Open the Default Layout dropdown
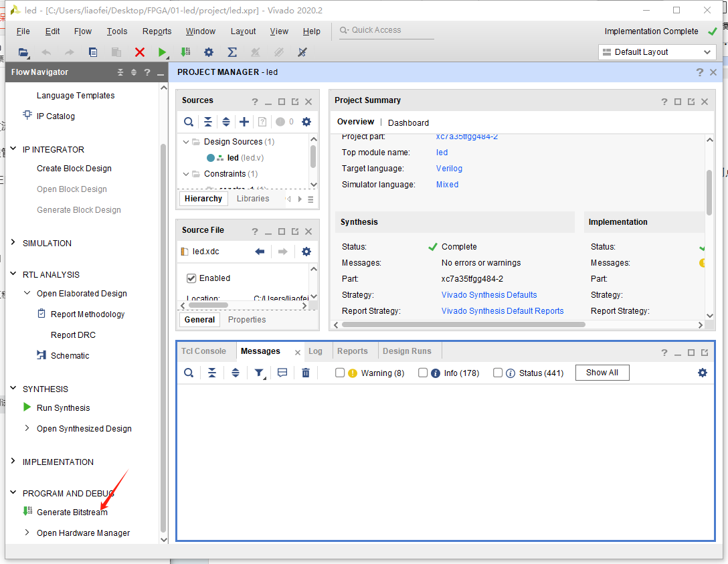 point(657,52)
